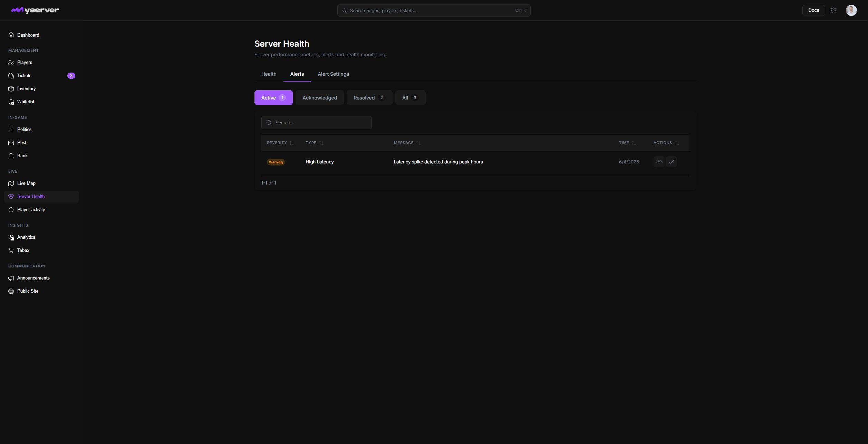Click the Warning severity badge

click(x=276, y=162)
